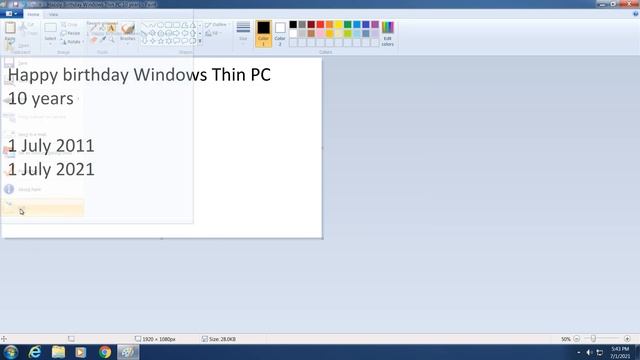640x360 pixels.
Task: Click the 'Happy birthday Windows Thin PC' canvas text
Action: (x=139, y=75)
